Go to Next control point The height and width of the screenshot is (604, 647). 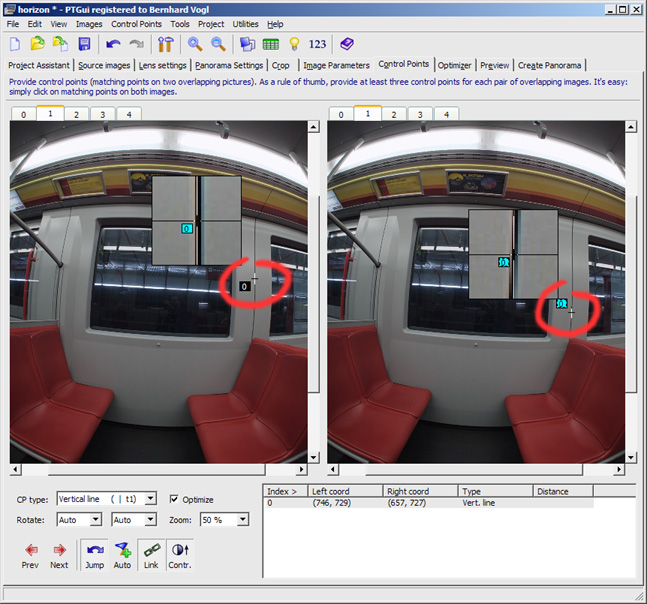59,554
